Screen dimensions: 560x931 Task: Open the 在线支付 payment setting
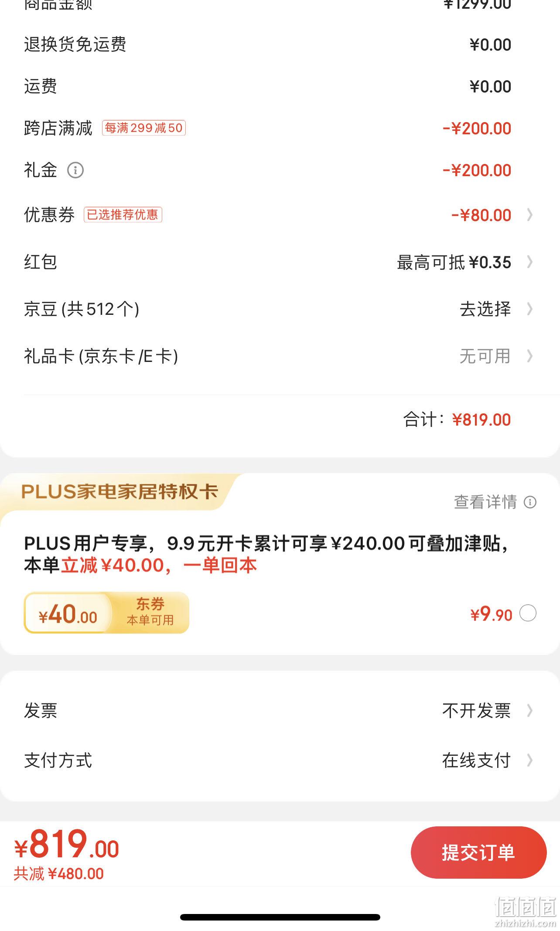point(476,760)
